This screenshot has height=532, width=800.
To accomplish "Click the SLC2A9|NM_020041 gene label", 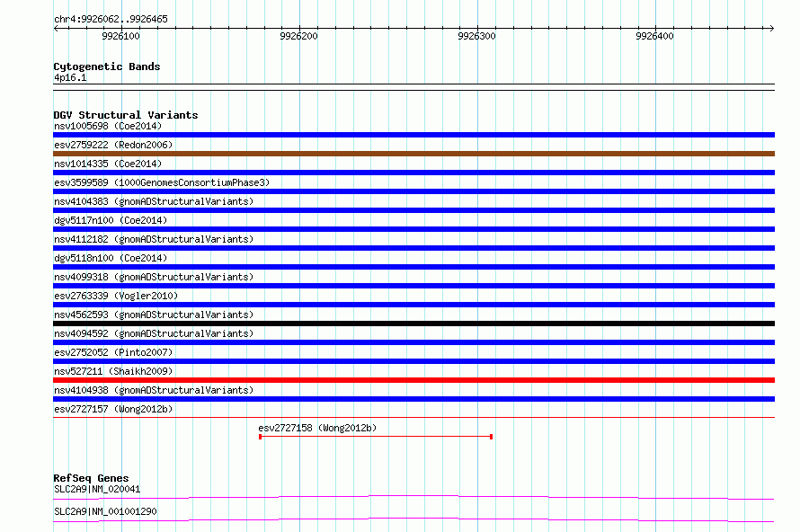I will point(97,489).
